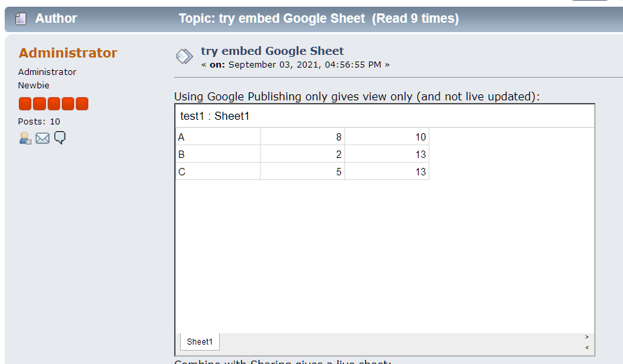Select cell C in the embedded sheet

coord(218,171)
